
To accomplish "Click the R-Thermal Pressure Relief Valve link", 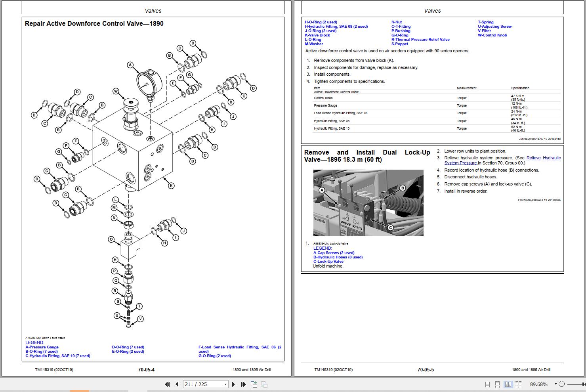I will coord(420,39).
